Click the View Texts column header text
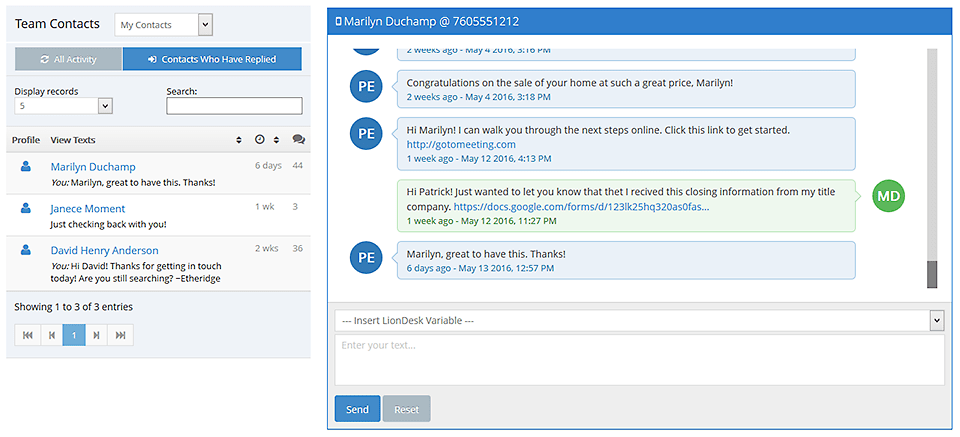This screenshot has width=960, height=437. tap(73, 140)
